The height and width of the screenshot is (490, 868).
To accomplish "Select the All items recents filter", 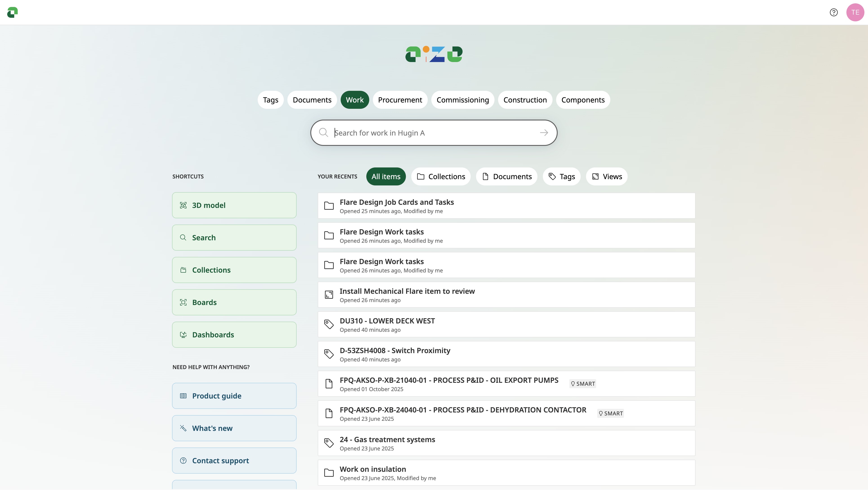I will click(385, 176).
